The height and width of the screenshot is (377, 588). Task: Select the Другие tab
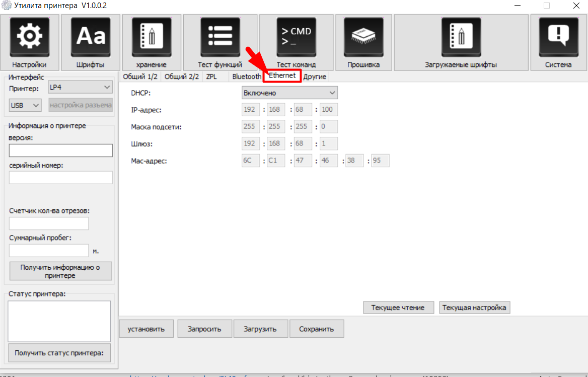pyautogui.click(x=315, y=77)
